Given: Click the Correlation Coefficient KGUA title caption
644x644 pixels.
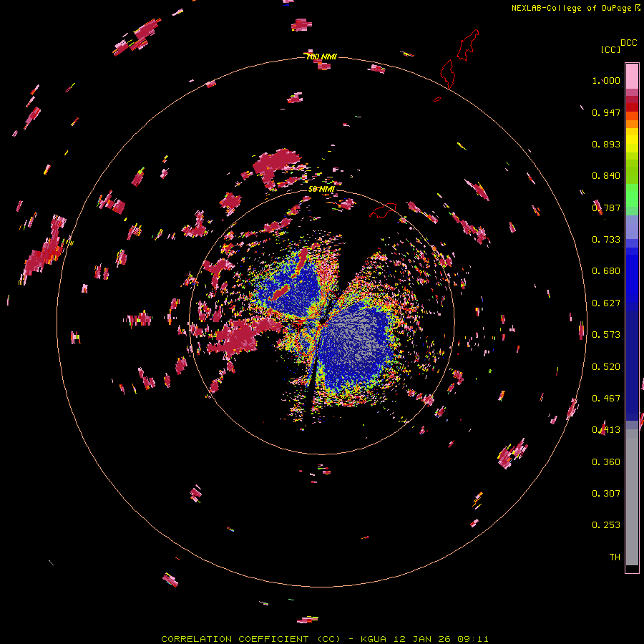Looking at the screenshot, I should 325,639.
